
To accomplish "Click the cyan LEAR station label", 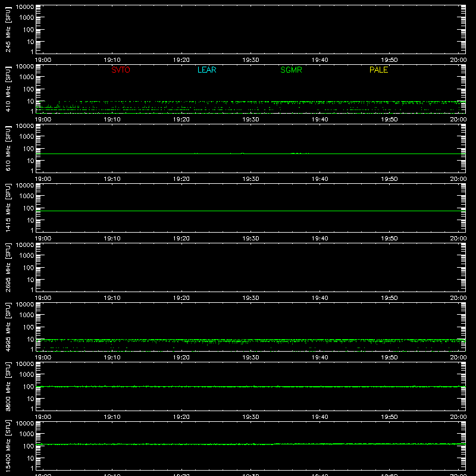I will click(206, 70).
